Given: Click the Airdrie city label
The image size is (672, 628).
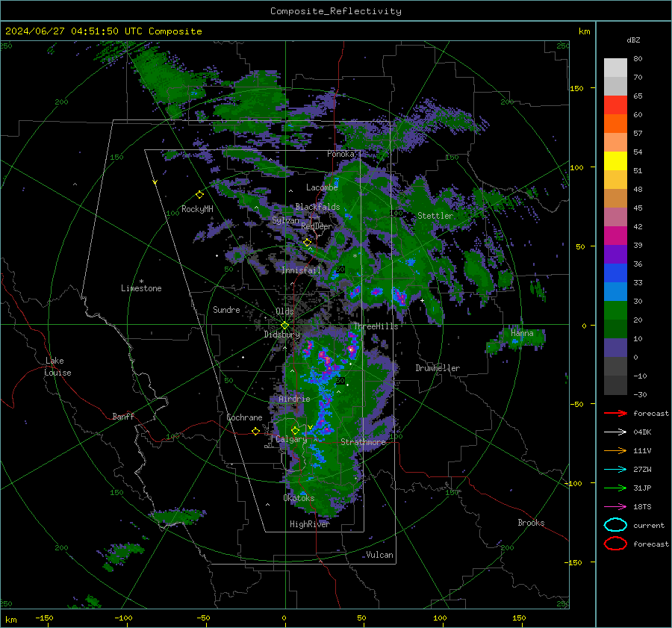Looking at the screenshot, I should coord(294,399).
